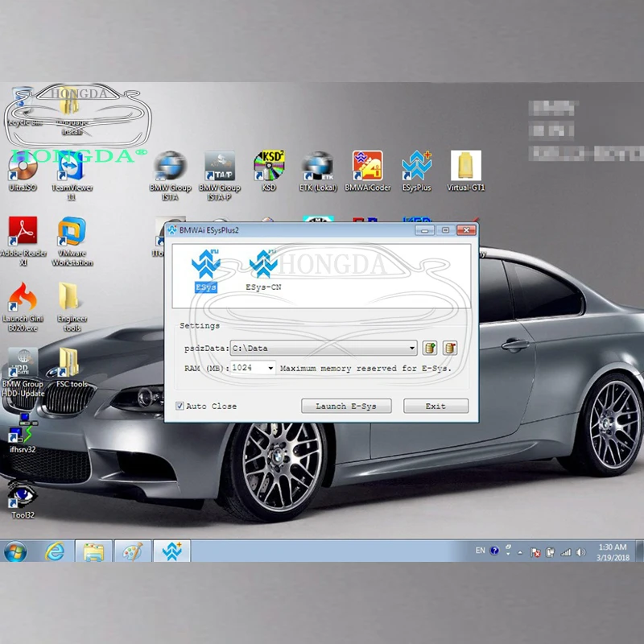Open the VMware Workstation shortcut

(x=72, y=242)
